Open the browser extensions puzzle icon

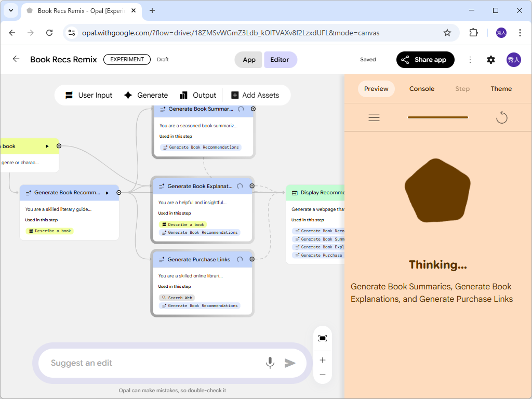pyautogui.click(x=473, y=33)
